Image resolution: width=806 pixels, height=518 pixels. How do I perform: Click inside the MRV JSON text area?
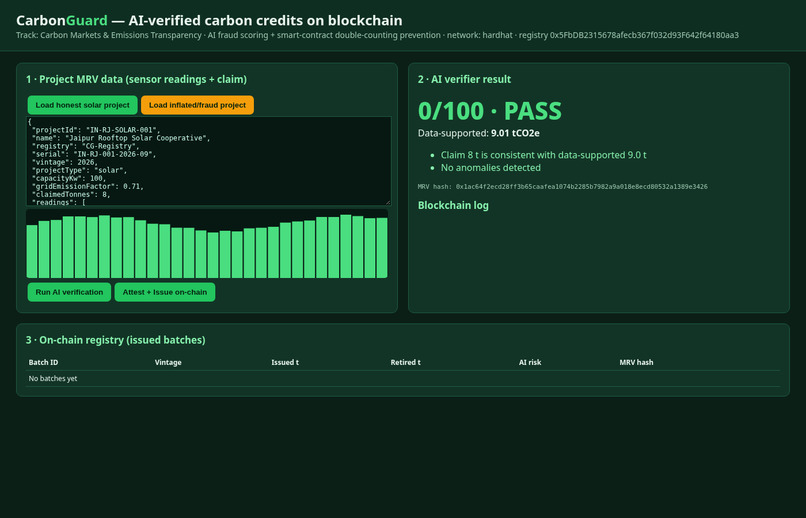pos(209,161)
